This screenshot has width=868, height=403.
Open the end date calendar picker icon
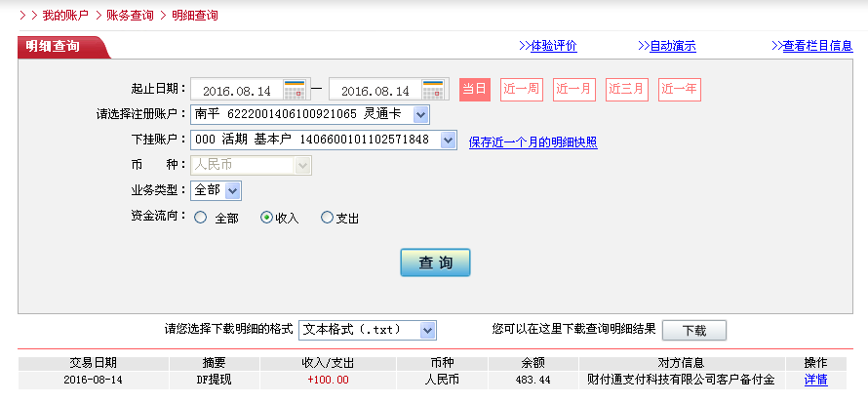point(433,90)
